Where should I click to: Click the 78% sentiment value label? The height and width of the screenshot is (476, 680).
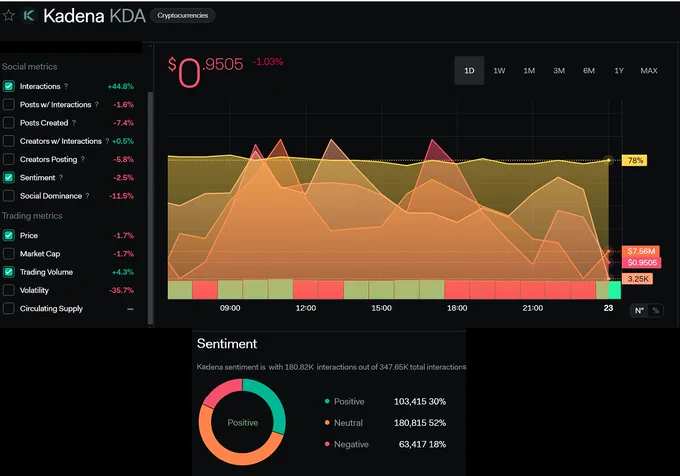(634, 160)
